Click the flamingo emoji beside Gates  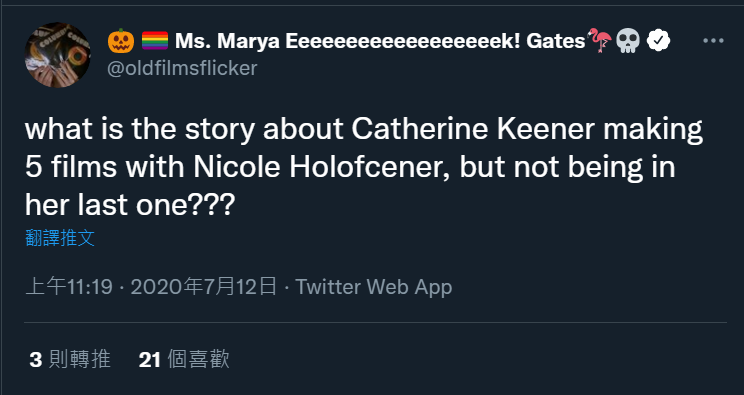599,40
